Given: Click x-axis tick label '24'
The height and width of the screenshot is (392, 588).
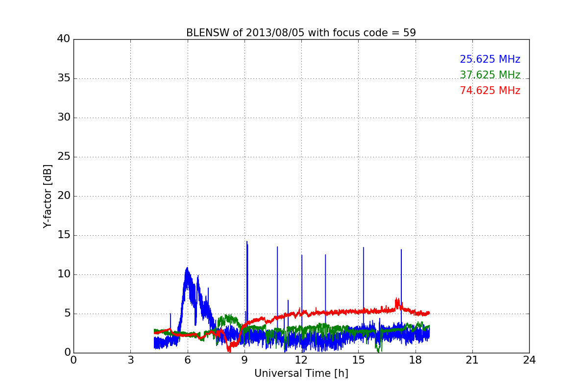Looking at the screenshot, I should [529, 360].
